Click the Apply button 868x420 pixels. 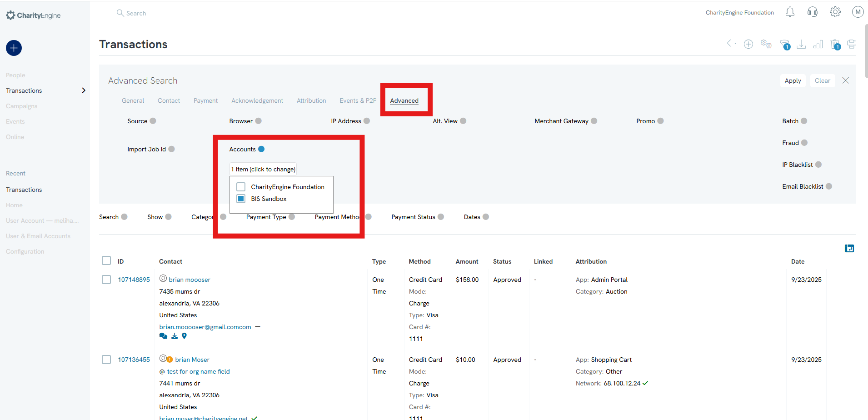coord(793,80)
